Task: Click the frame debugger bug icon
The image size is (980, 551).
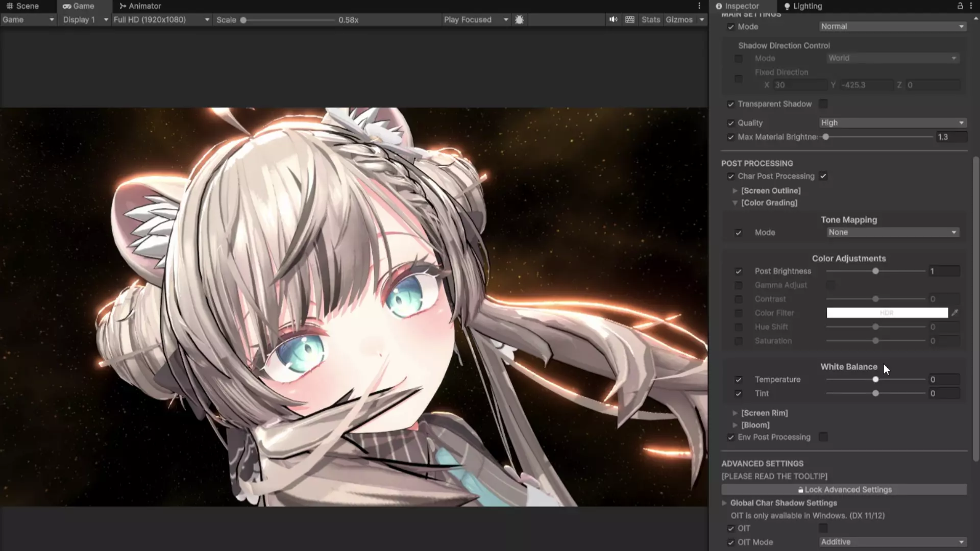Action: (520, 19)
